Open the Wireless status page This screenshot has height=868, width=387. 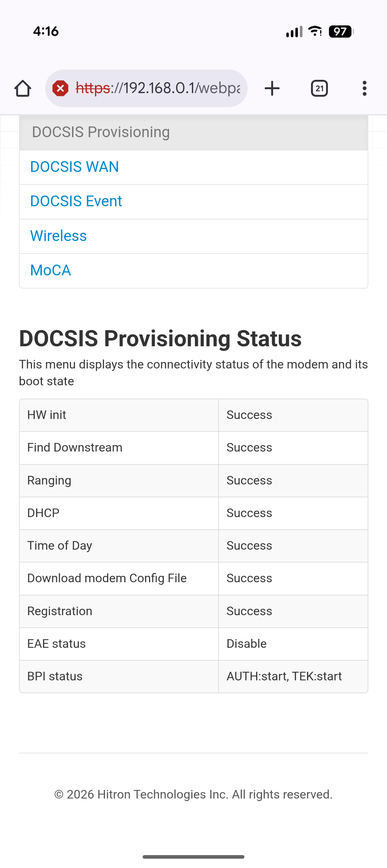[x=58, y=236]
